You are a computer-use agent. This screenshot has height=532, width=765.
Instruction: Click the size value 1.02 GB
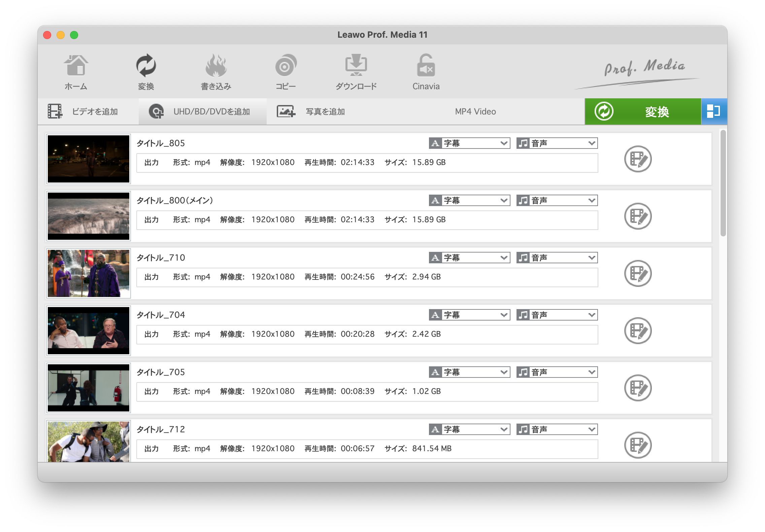[x=426, y=391]
